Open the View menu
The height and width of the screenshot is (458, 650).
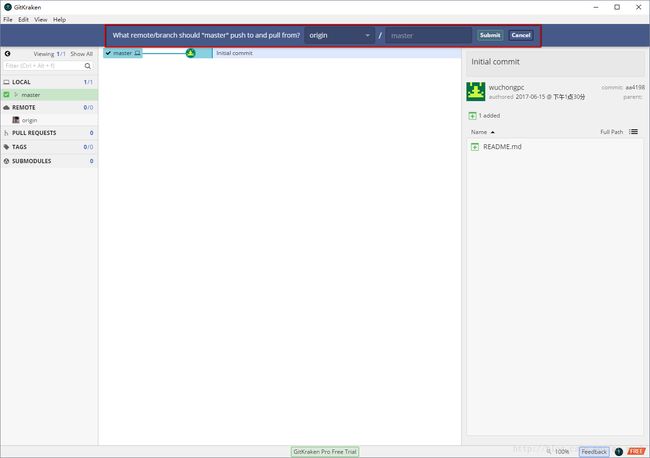pos(41,19)
